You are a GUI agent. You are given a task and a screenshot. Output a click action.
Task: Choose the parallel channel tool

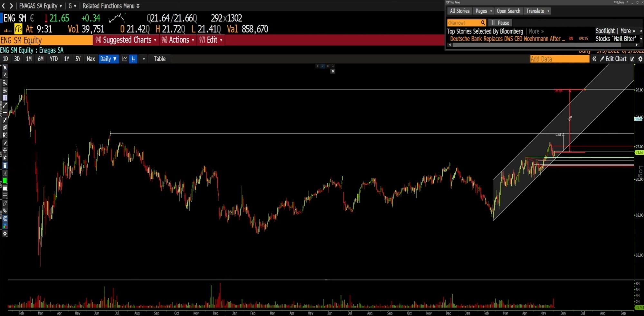pos(5,128)
